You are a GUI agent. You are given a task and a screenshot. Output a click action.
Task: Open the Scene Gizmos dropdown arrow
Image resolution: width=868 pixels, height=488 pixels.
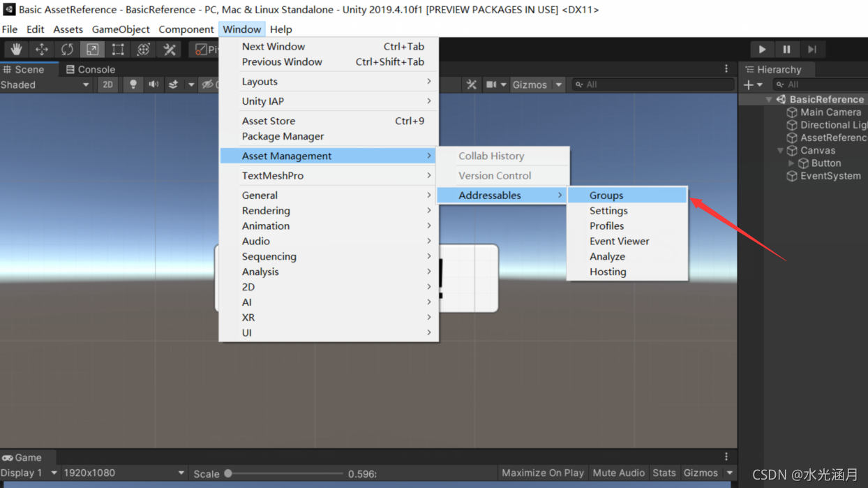[558, 84]
